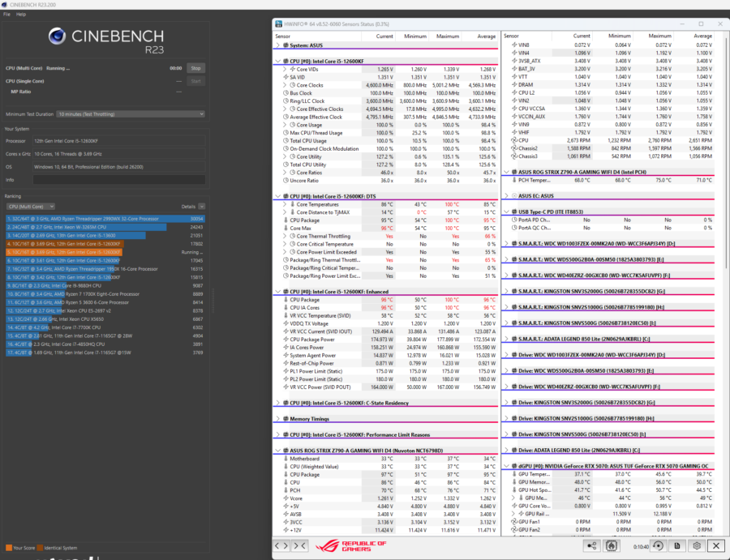Click the Core Thermal Throttling row
Screen dimensions: 730x560
385,237
